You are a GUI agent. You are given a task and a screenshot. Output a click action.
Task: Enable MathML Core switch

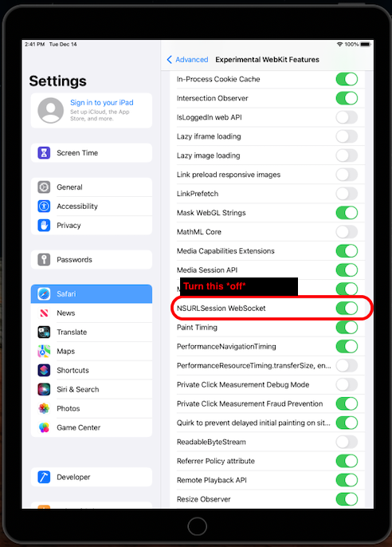click(347, 231)
